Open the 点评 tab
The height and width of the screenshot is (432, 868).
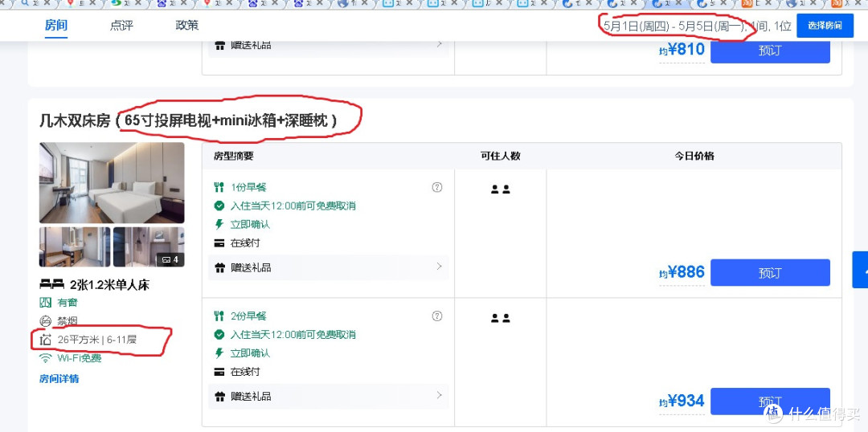coord(121,26)
